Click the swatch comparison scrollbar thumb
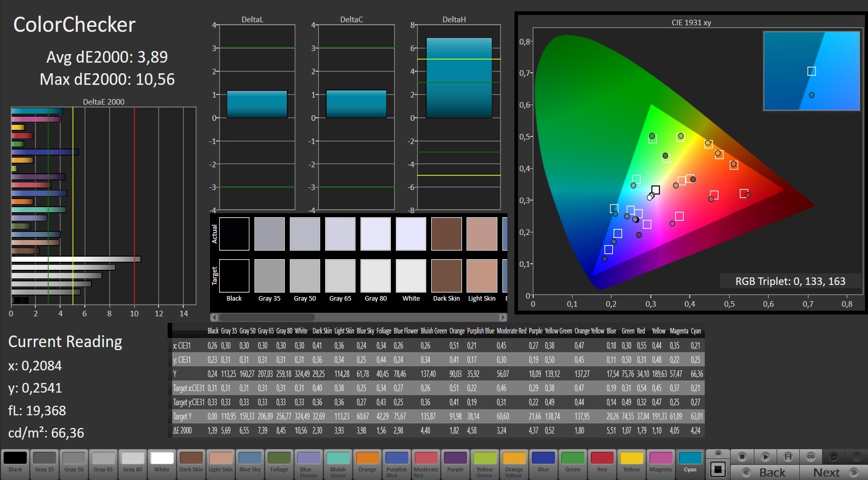 (x=267, y=317)
